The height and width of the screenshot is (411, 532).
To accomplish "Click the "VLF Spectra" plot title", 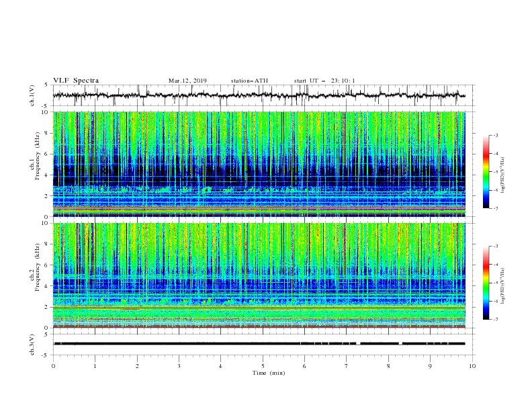I will pos(76,81).
